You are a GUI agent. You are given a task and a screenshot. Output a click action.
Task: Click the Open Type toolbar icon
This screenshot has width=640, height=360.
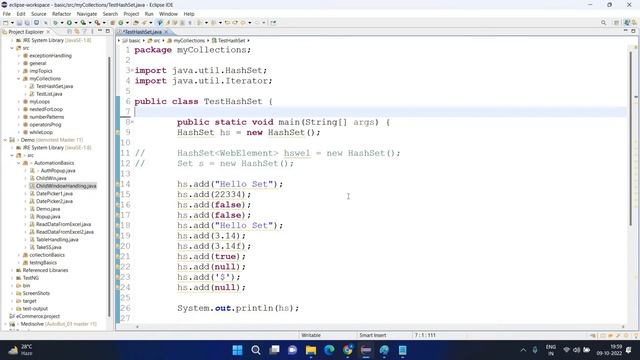tap(136, 23)
